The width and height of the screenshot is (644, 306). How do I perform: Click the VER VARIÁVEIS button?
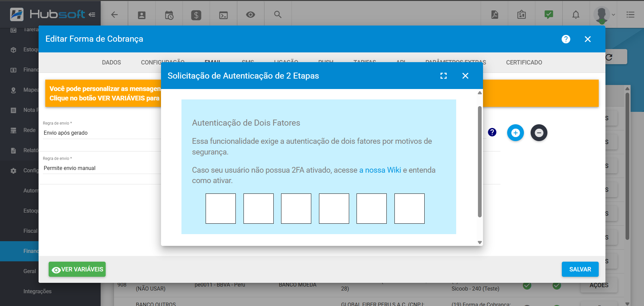pos(77,269)
